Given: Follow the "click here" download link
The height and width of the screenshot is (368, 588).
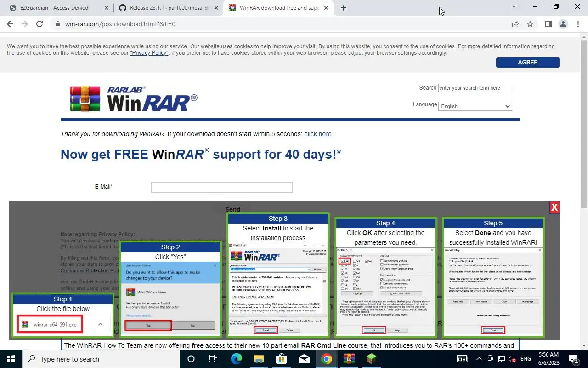Looking at the screenshot, I should (x=317, y=134).
